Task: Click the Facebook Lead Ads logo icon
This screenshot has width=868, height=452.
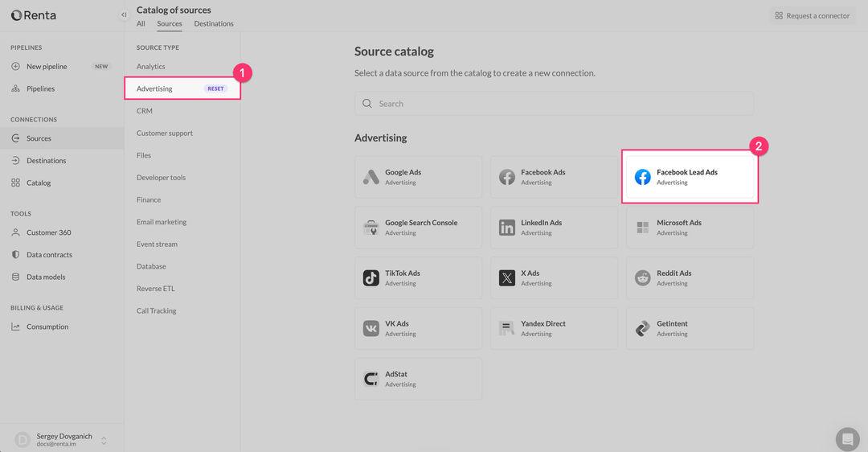Action: [643, 177]
